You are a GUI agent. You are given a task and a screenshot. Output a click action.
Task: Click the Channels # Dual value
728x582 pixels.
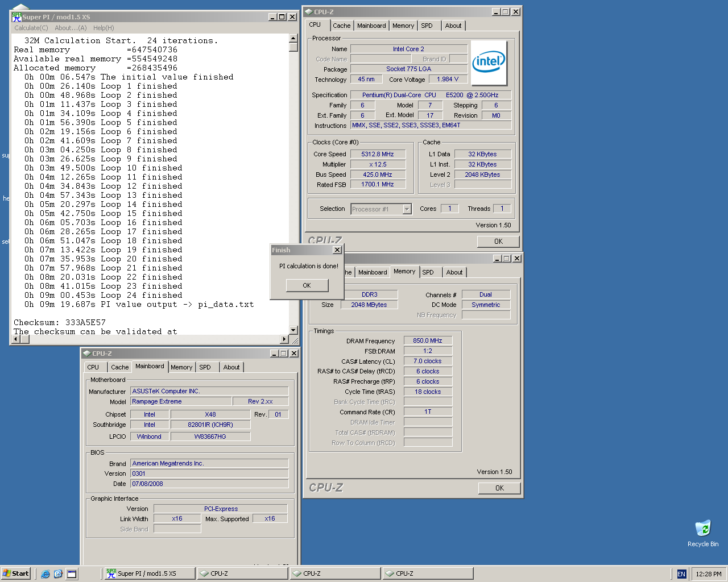[486, 294]
